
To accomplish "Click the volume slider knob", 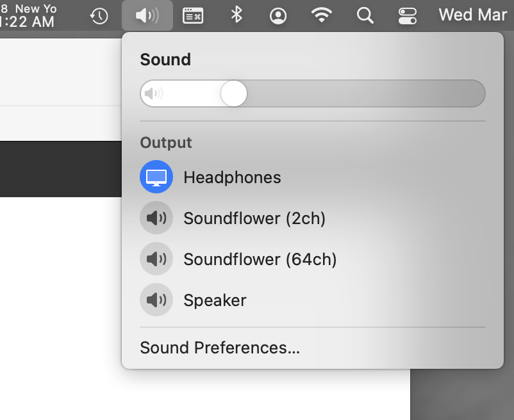I will 234,94.
